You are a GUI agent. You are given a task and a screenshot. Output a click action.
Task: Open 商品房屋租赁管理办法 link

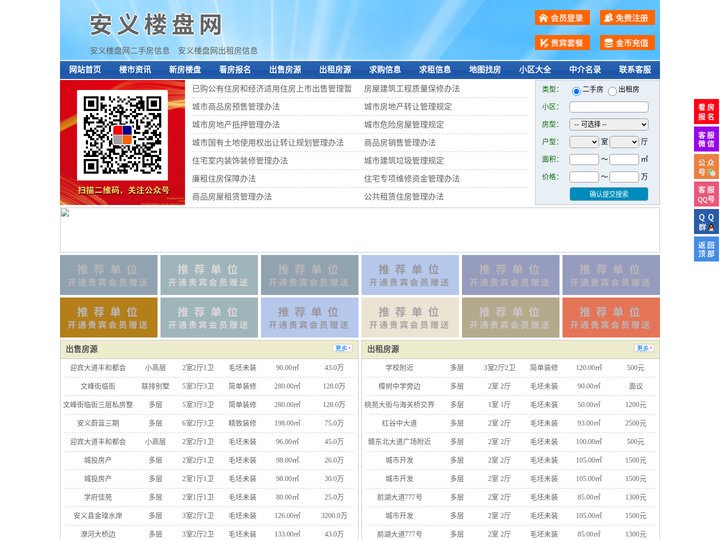coord(232,197)
